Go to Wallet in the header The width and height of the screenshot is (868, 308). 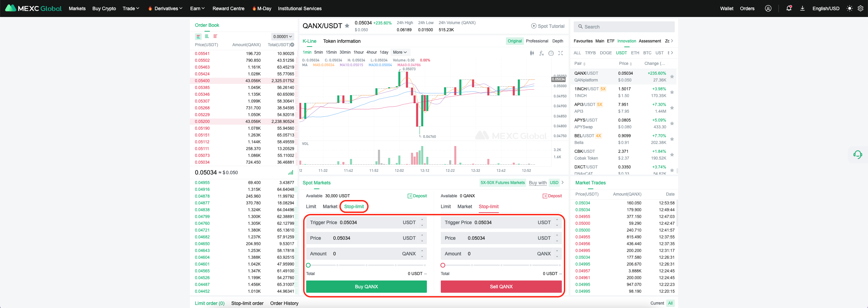pos(727,8)
